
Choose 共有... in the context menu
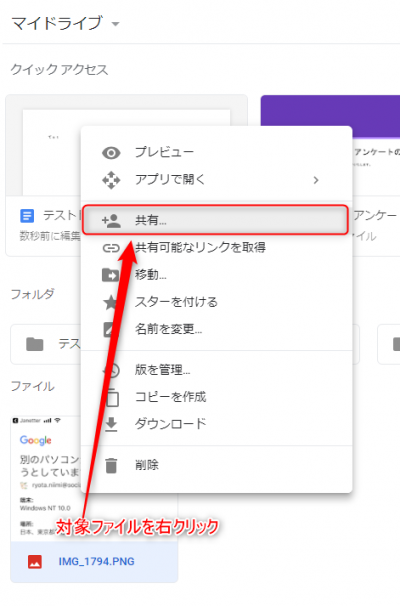216,220
